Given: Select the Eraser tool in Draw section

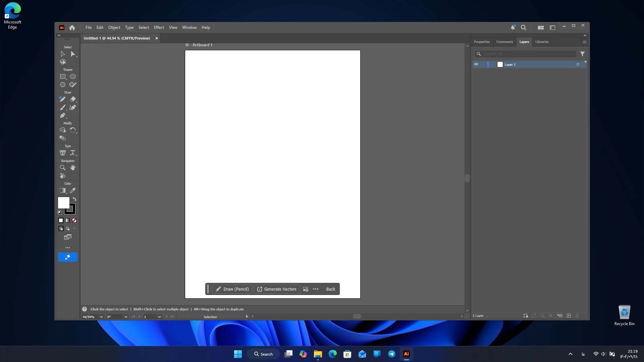Looking at the screenshot, I should (x=73, y=99).
